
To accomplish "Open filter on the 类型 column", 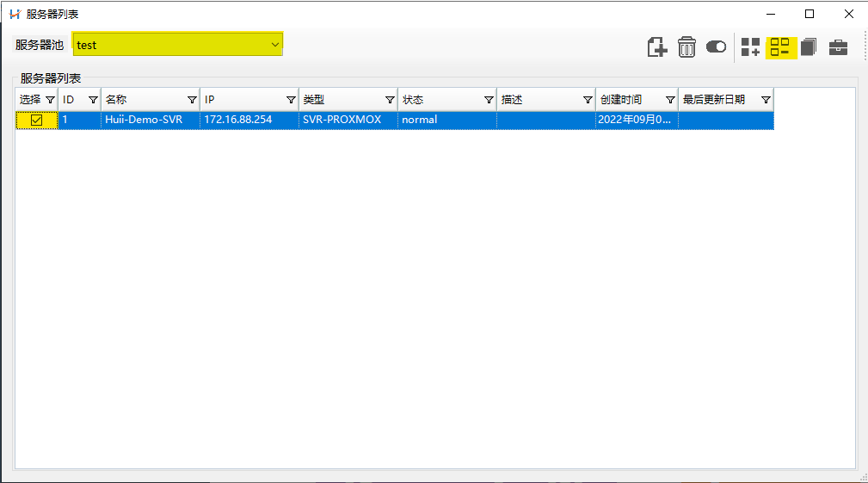I will tap(390, 100).
